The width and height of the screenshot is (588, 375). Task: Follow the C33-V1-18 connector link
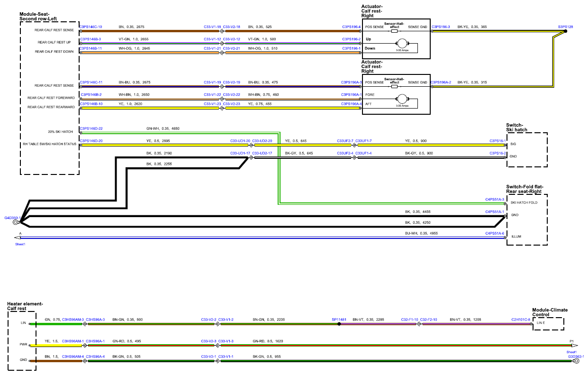(213, 27)
